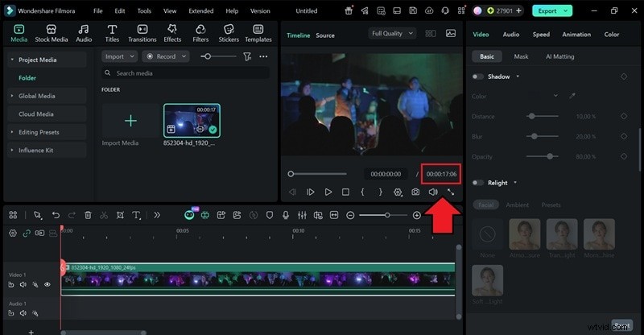
Task: Select the crop tool in timeline toolbar
Action: 120,215
